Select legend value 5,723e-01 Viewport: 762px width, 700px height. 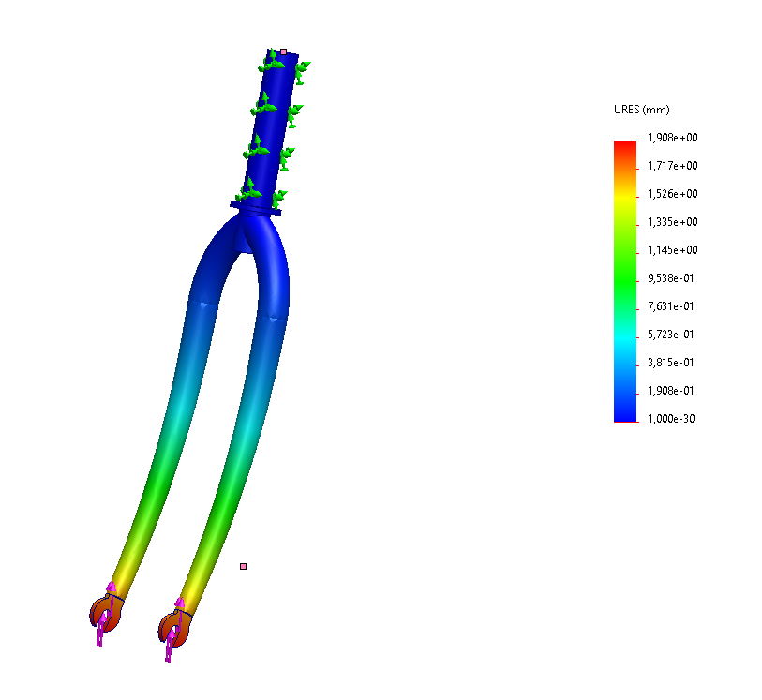[671, 335]
